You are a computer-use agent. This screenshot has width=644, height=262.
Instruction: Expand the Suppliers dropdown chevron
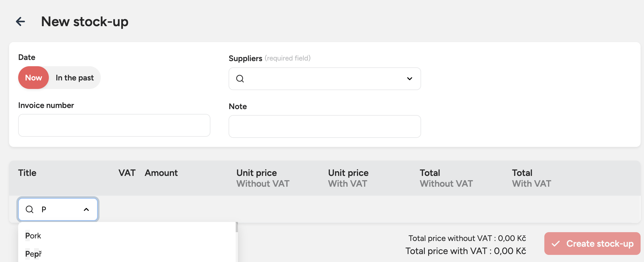coord(409,79)
